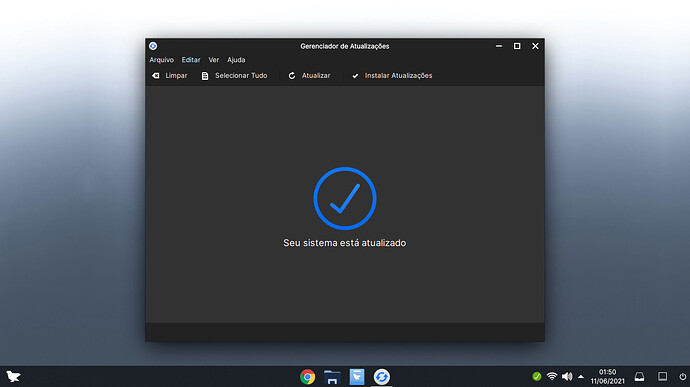
Task: Click the power button tray icon
Action: click(x=683, y=376)
